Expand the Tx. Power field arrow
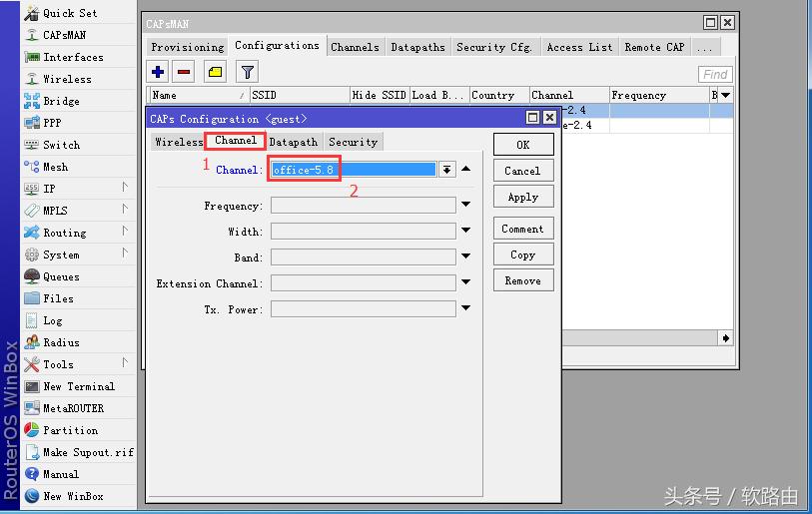This screenshot has width=812, height=514. pyautogui.click(x=466, y=308)
